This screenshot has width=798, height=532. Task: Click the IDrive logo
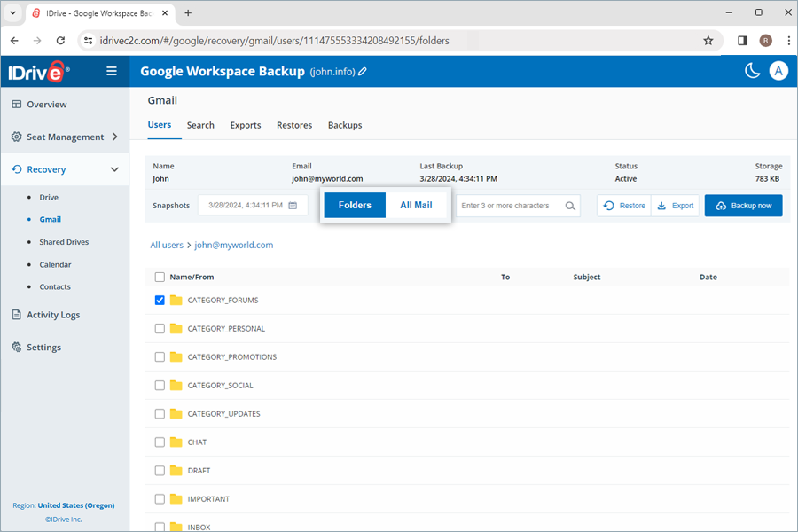pyautogui.click(x=39, y=72)
